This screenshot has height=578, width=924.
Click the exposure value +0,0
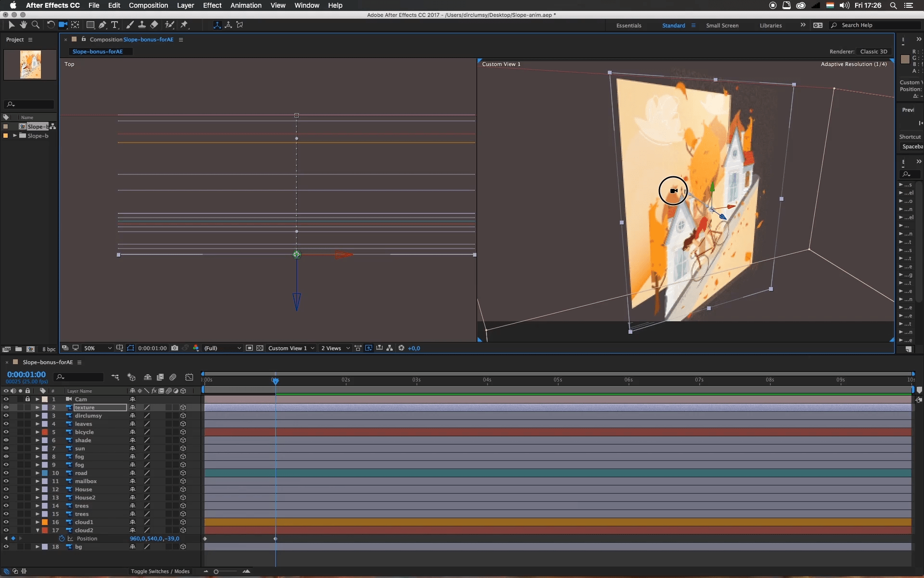414,348
